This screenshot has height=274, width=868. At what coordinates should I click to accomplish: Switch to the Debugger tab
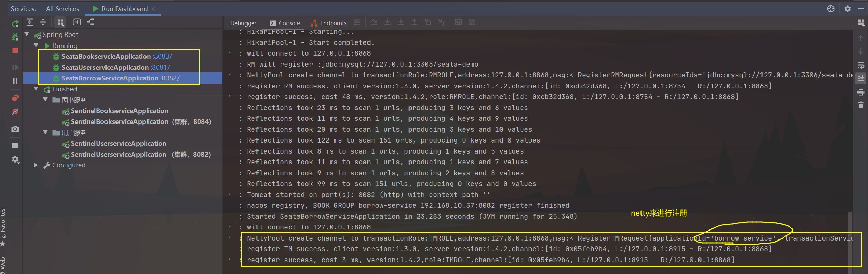pyautogui.click(x=243, y=23)
